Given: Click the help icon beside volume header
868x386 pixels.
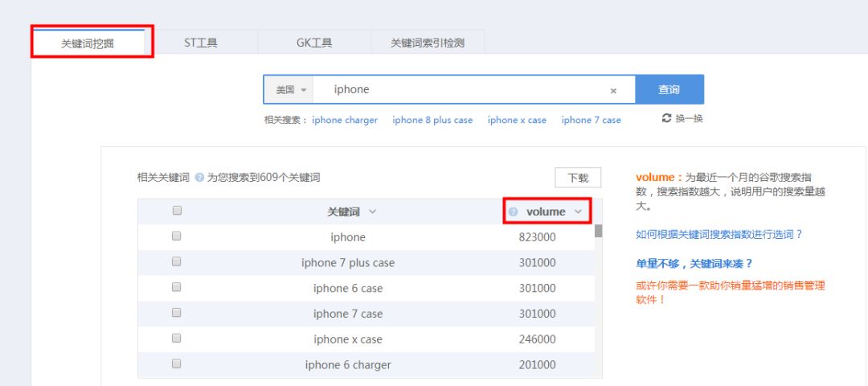Looking at the screenshot, I should pos(513,211).
